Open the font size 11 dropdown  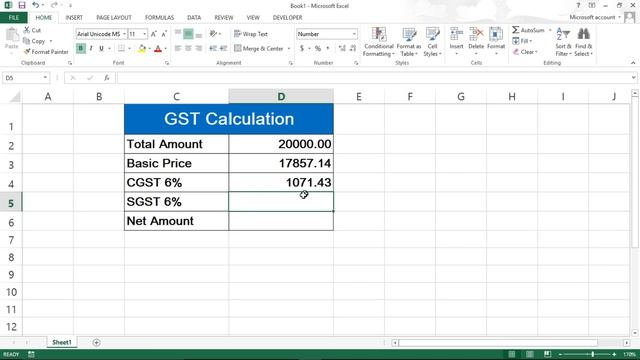(144, 34)
